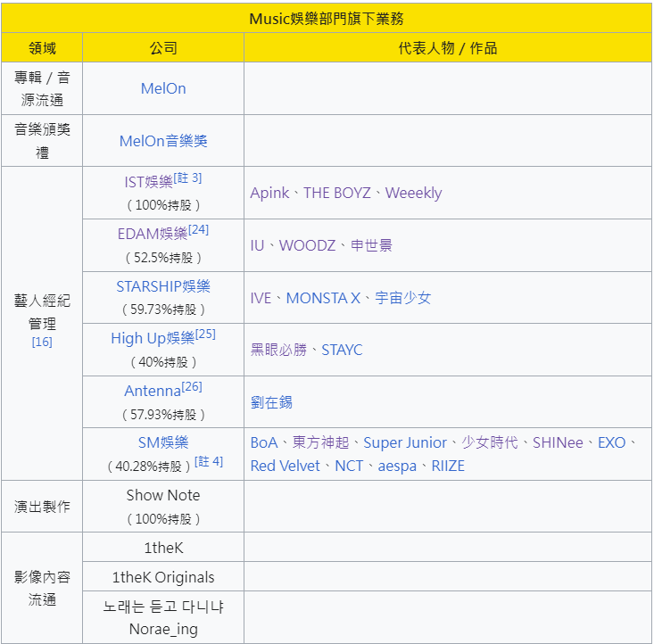
Task: Click the 公司 column header
Action: [163, 48]
